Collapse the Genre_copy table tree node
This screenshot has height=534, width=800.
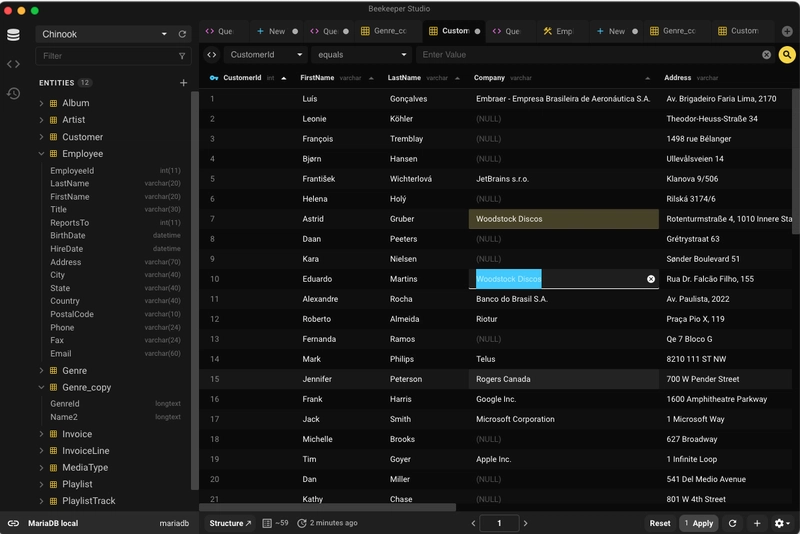click(x=41, y=388)
